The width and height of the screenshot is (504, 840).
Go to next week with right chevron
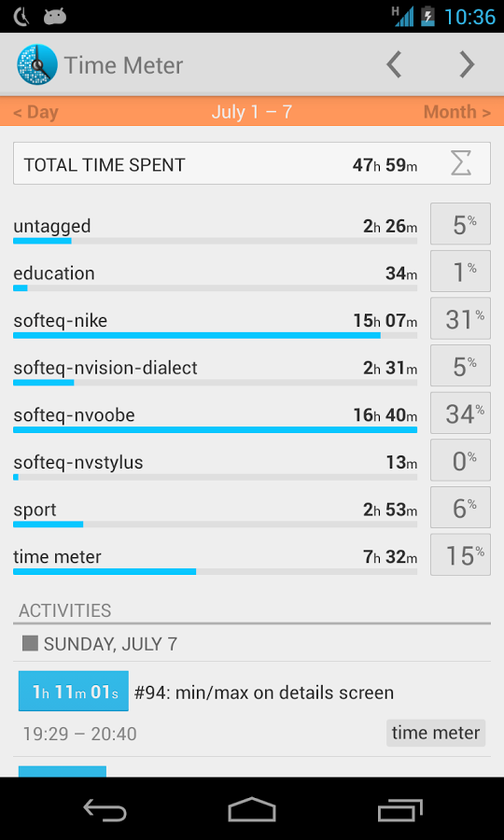tap(467, 64)
